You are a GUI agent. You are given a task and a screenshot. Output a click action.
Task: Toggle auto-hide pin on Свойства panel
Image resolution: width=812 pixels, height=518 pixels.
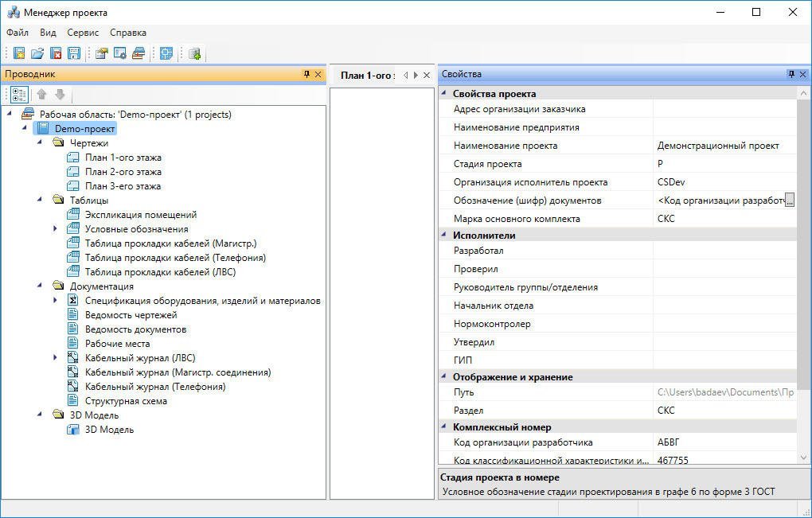(791, 74)
